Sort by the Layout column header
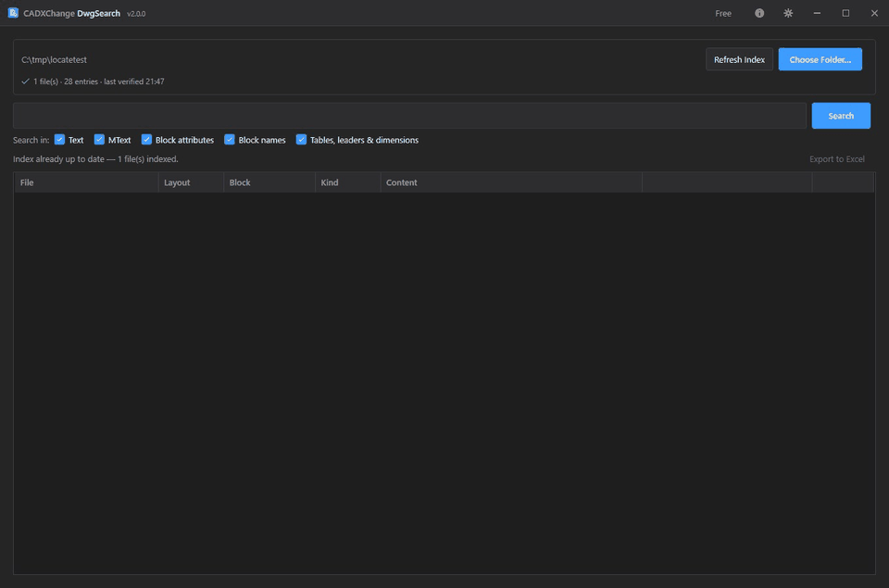This screenshot has height=588, width=889. click(x=191, y=182)
